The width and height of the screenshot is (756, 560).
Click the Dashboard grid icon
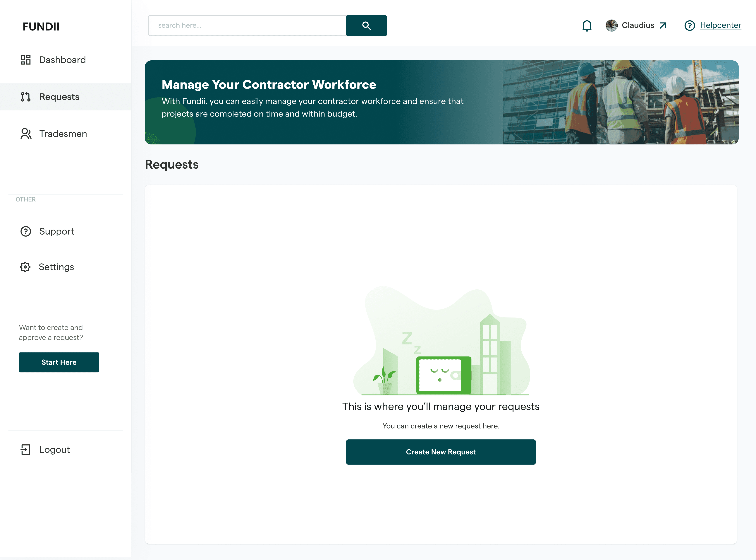(x=26, y=60)
